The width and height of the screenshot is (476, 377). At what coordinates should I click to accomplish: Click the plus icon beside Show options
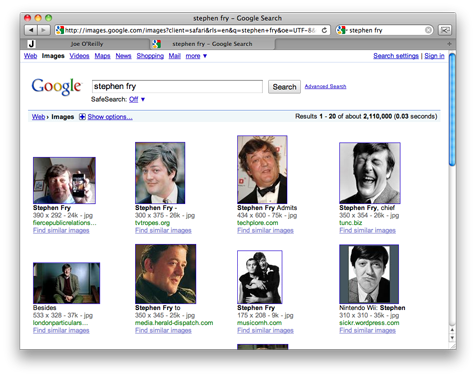tap(82, 117)
